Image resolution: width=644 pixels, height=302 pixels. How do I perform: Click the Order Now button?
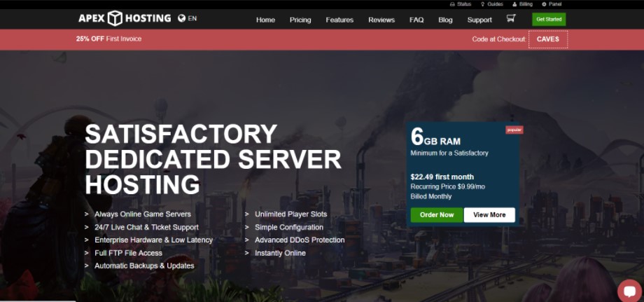437,215
